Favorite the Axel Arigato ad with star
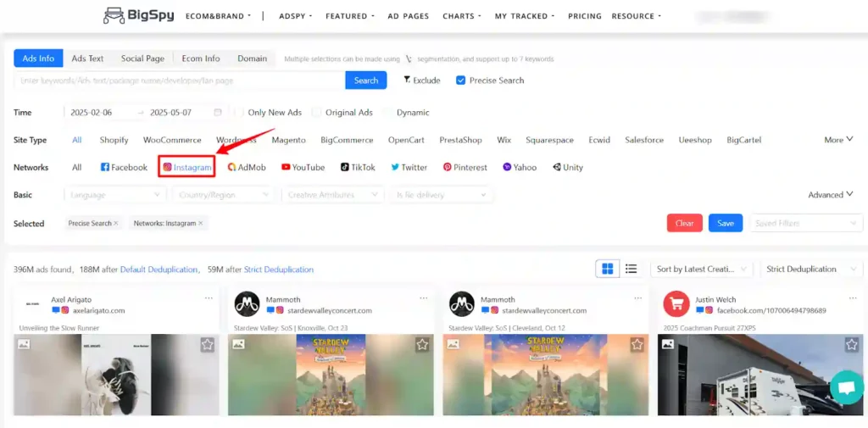 pyautogui.click(x=207, y=345)
